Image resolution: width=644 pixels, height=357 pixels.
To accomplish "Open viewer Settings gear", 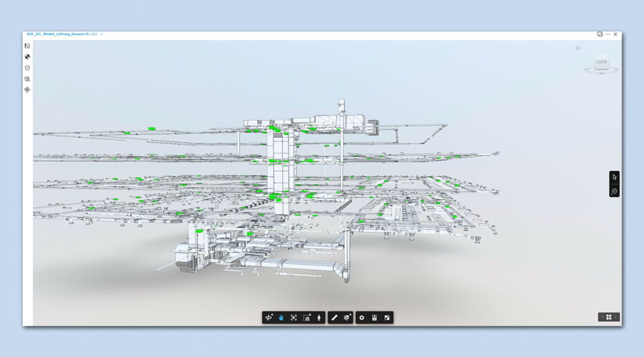I will click(x=362, y=318).
